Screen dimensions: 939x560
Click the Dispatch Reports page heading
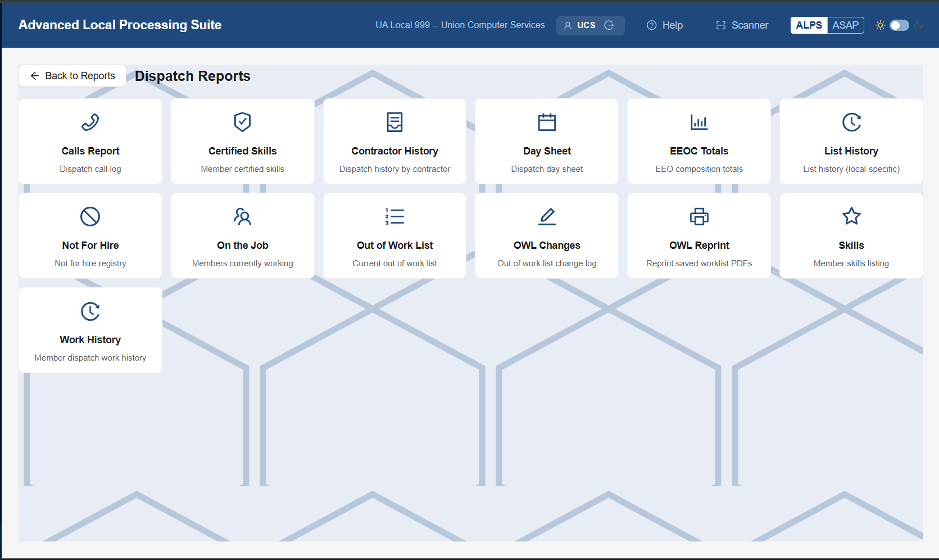(193, 76)
